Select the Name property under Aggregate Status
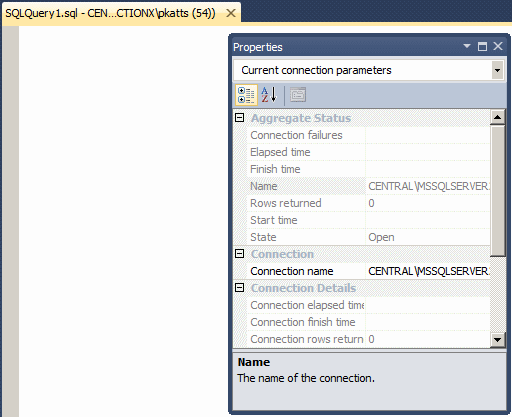 362,186
